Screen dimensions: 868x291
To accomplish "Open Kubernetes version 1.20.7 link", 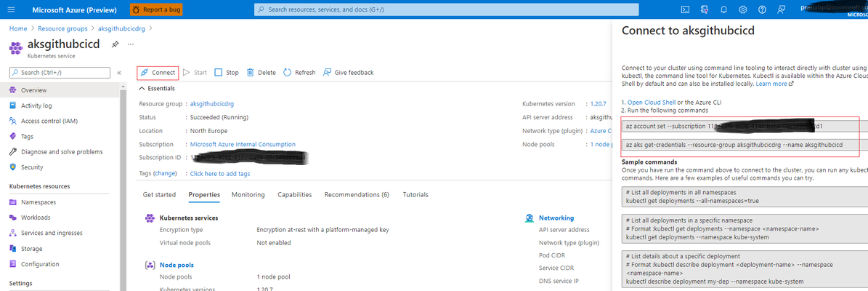I will point(599,103).
